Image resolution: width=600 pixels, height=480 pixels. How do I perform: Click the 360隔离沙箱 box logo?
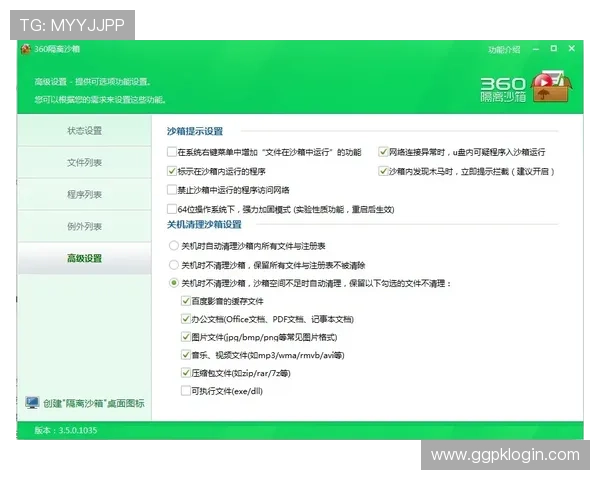point(551,86)
